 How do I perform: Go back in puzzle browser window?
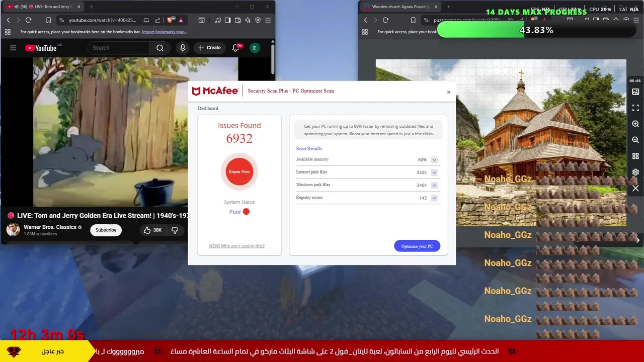(365, 20)
